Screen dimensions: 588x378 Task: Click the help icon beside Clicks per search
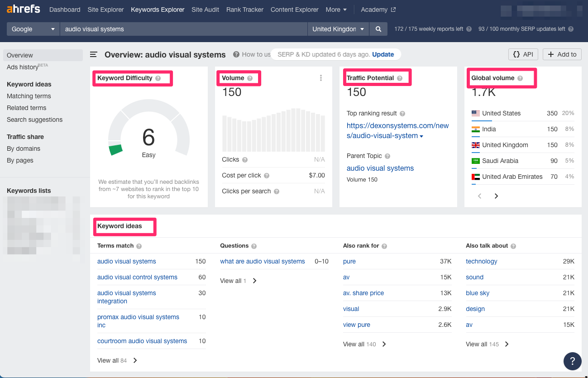point(277,191)
